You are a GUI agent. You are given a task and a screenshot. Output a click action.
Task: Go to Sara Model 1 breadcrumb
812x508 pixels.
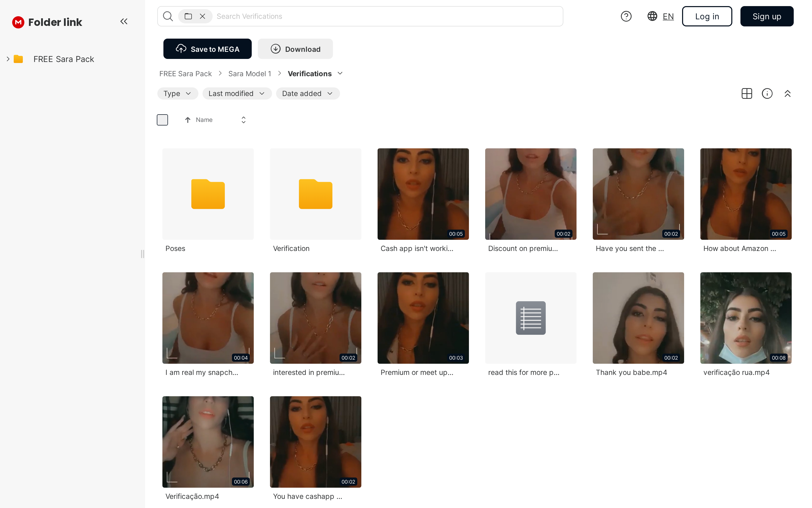pos(250,74)
